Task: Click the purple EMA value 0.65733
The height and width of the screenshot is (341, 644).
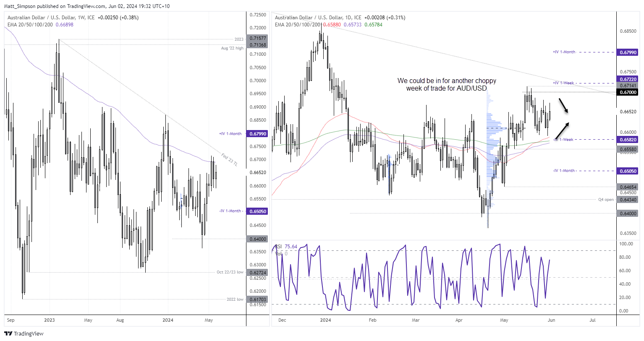Action: 352,25
